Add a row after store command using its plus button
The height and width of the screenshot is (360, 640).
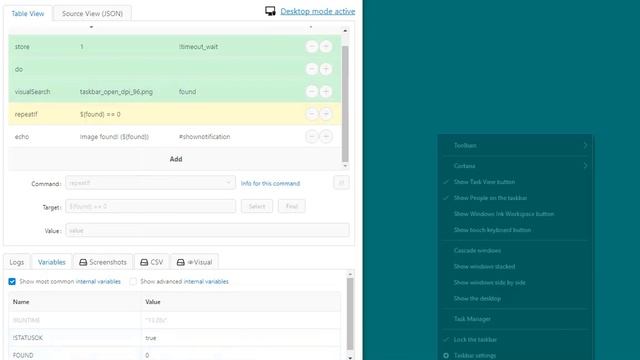click(x=326, y=47)
